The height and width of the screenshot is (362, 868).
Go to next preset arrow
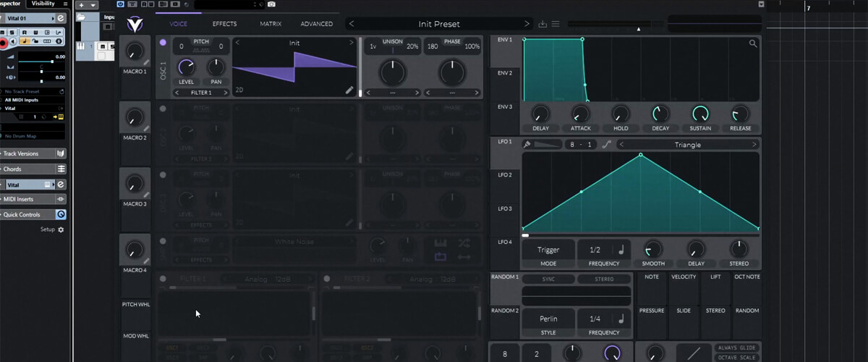point(527,24)
